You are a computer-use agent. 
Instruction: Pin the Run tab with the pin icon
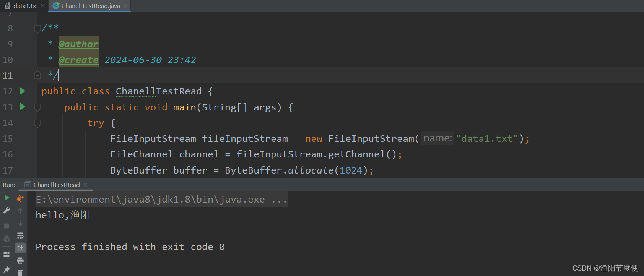coord(7,270)
